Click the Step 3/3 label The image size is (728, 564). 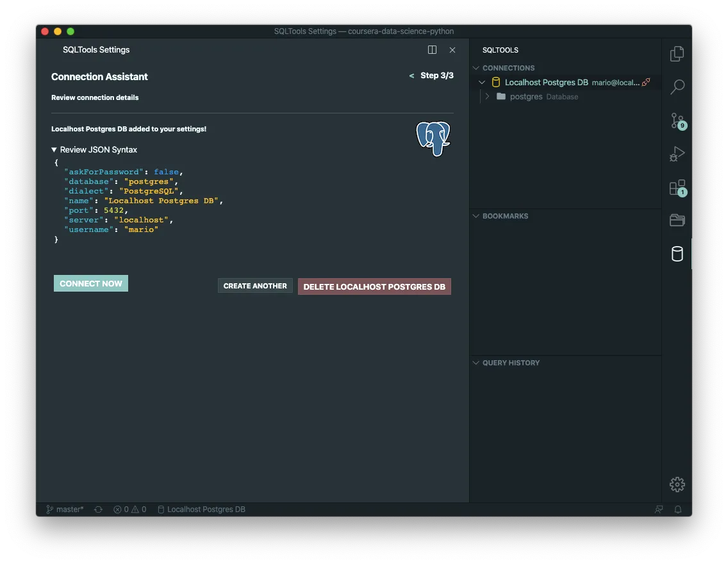coord(437,75)
